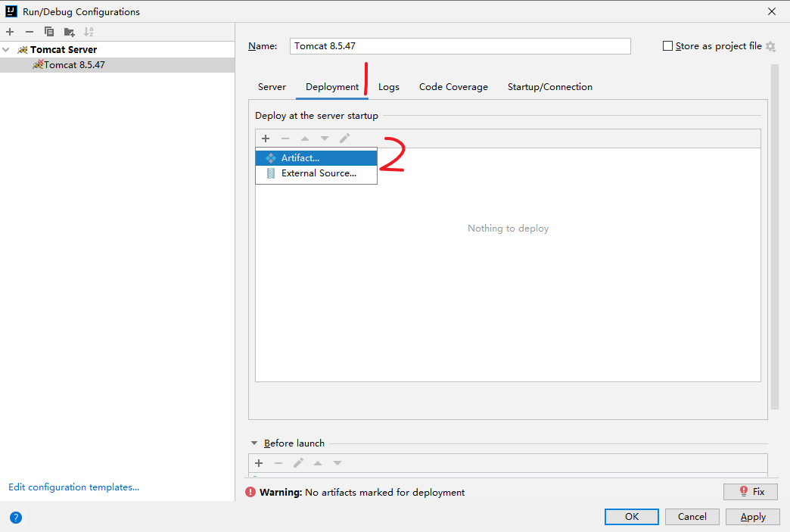Click the red warning error icon
This screenshot has height=532, width=790.
(x=250, y=492)
